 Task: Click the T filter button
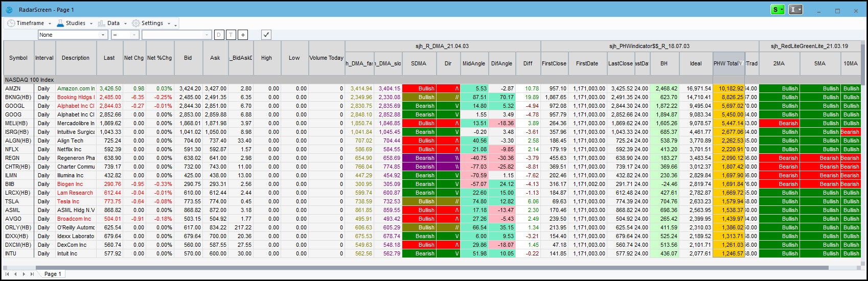pyautogui.click(x=231, y=35)
